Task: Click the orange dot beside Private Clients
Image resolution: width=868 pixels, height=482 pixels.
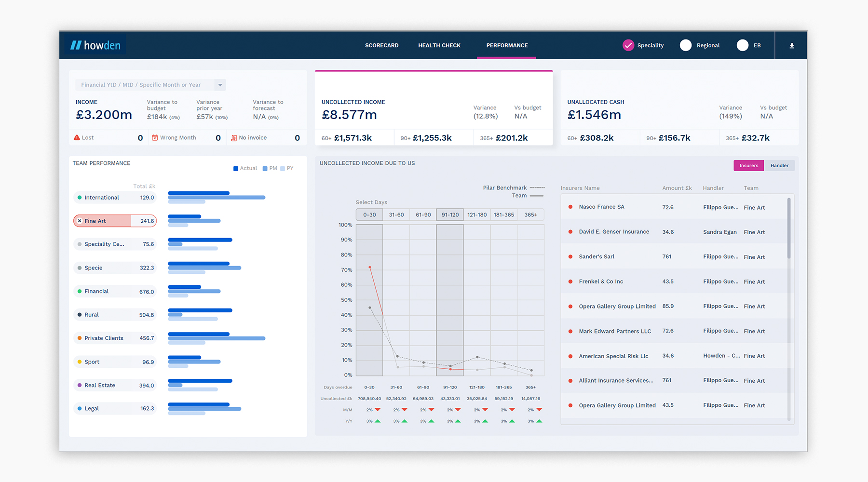Action: 80,338
